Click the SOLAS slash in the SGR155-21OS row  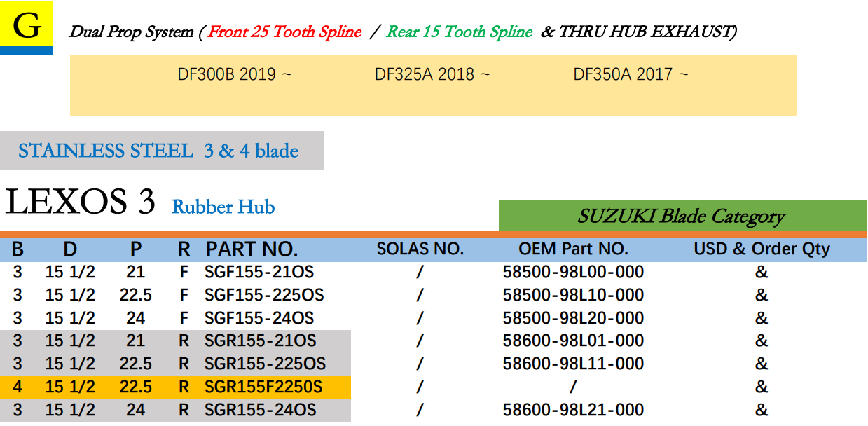pyautogui.click(x=420, y=341)
